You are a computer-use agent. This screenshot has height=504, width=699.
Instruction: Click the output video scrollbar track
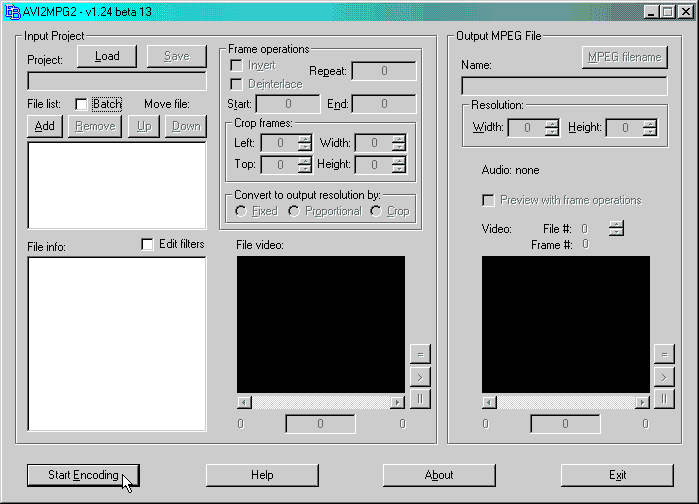click(x=566, y=402)
